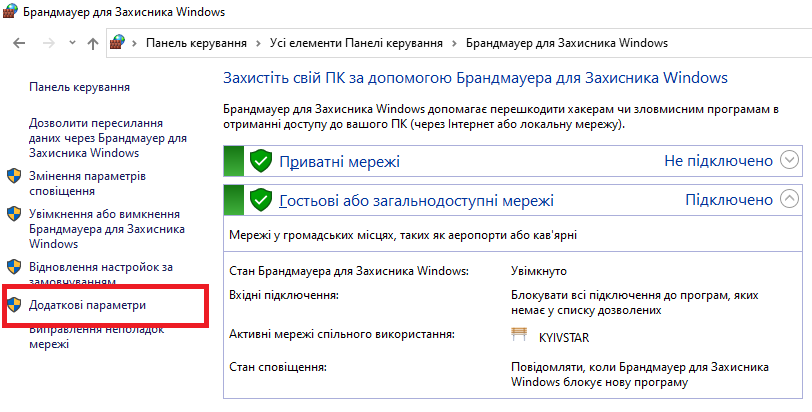The image size is (812, 412).
Task: Click Активні мережі спільного використання label
Action: click(x=342, y=334)
